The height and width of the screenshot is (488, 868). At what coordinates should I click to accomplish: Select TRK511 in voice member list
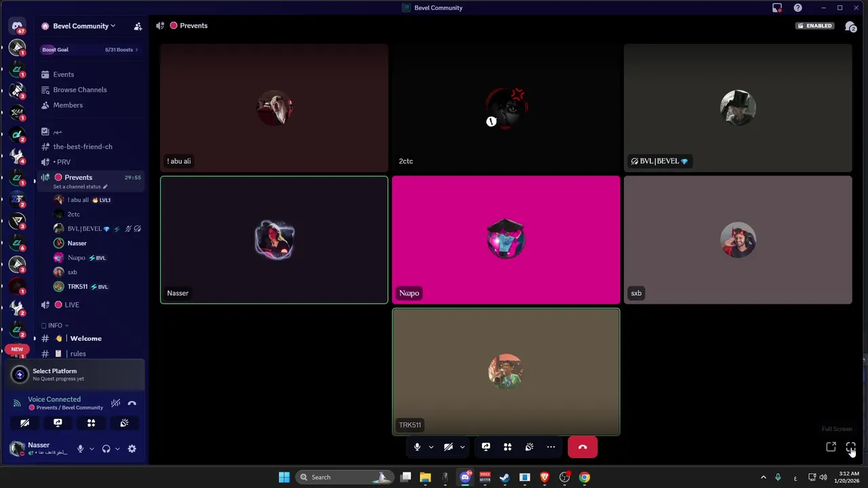click(x=97, y=287)
